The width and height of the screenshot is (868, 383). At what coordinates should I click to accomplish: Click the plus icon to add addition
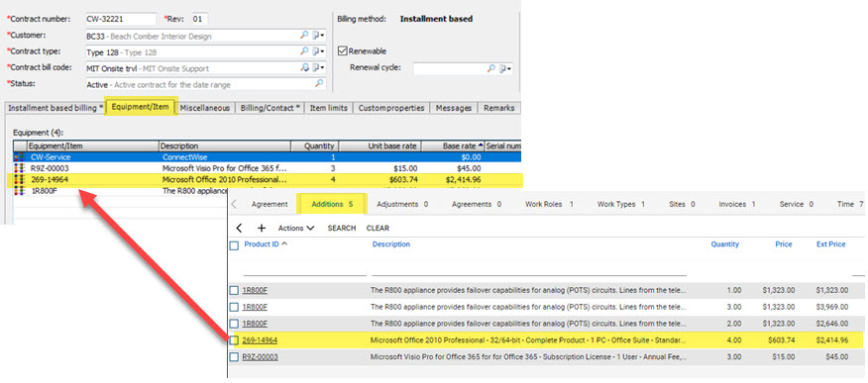[x=262, y=228]
